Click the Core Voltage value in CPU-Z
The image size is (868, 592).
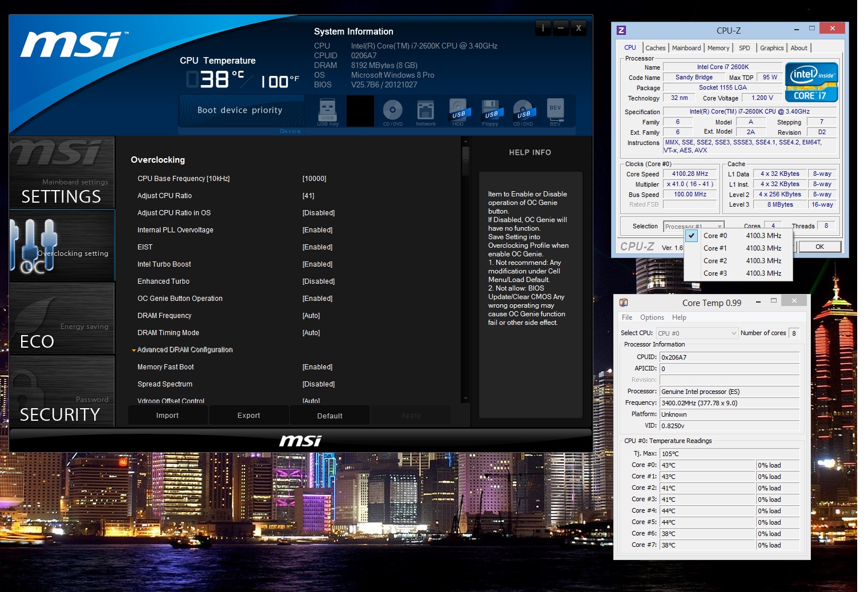point(762,98)
